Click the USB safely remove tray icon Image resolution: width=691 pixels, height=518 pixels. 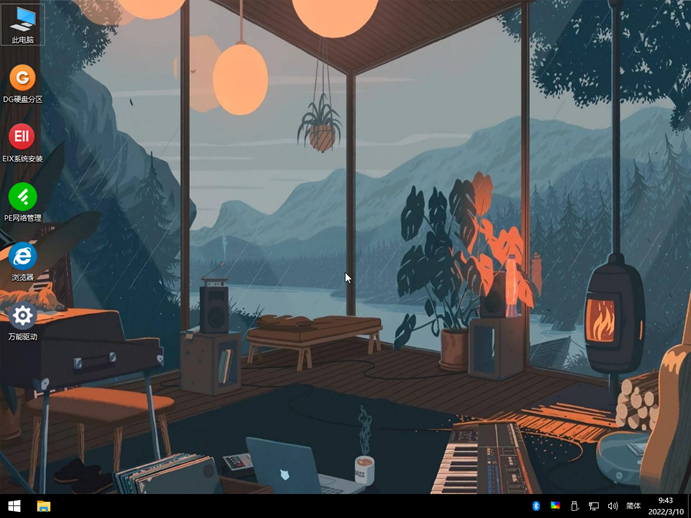click(574, 506)
